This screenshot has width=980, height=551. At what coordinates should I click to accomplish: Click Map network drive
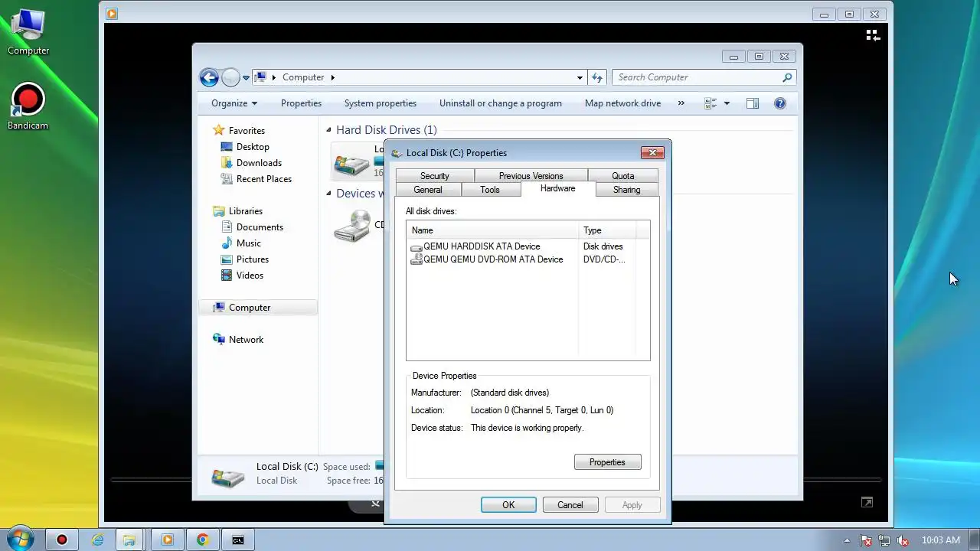pos(622,103)
